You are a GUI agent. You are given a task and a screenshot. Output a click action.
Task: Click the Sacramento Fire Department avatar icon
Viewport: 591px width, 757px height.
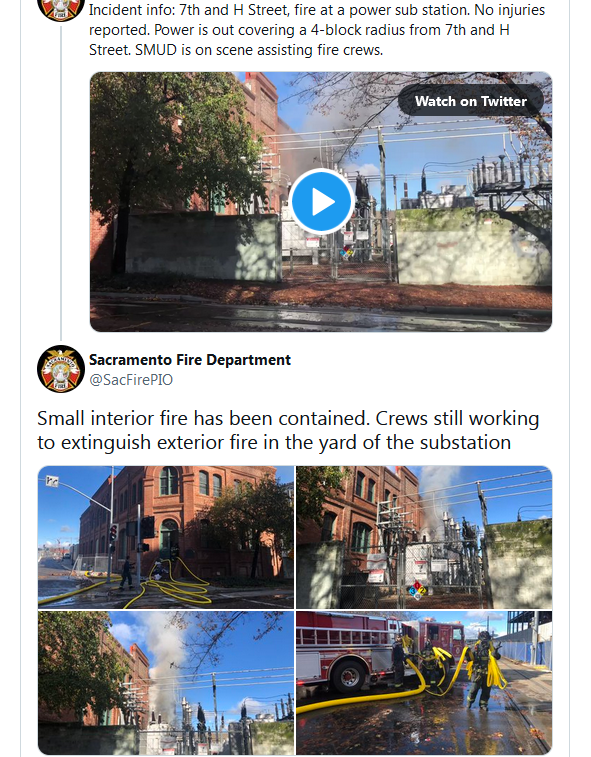61,369
